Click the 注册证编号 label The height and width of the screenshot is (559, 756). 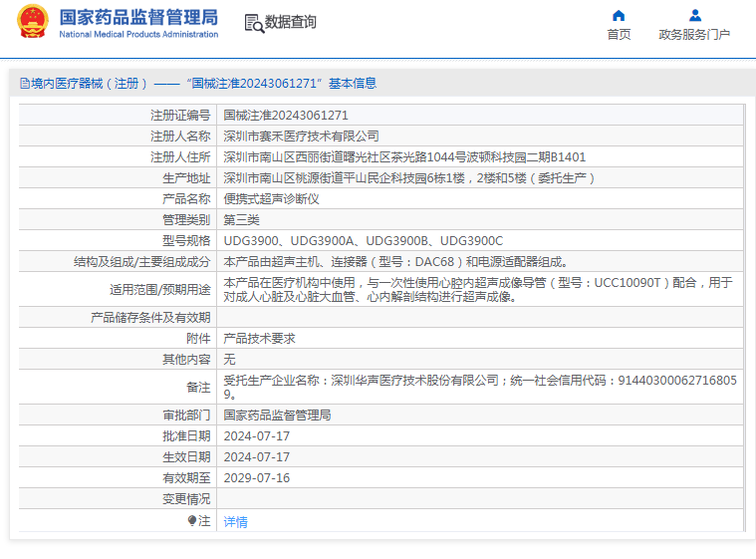[x=180, y=116]
